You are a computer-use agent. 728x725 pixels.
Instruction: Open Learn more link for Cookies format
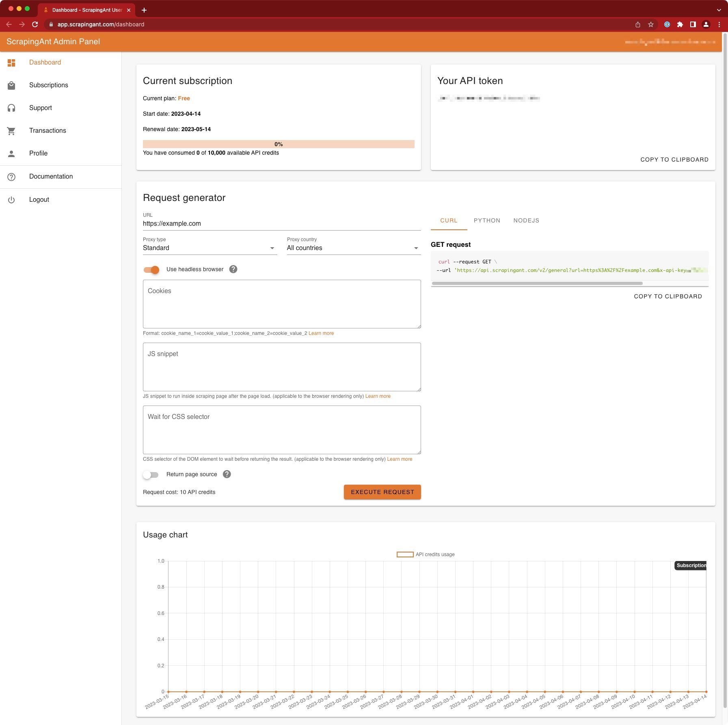(x=321, y=333)
